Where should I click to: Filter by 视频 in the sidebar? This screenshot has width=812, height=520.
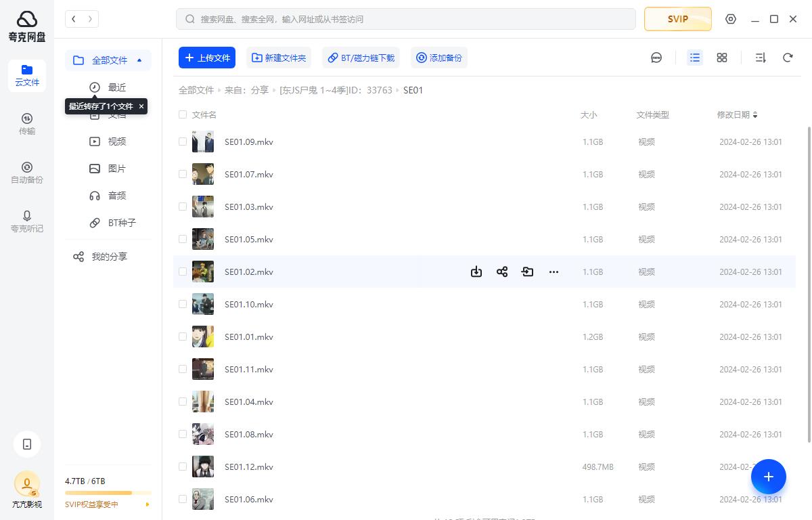click(x=116, y=141)
